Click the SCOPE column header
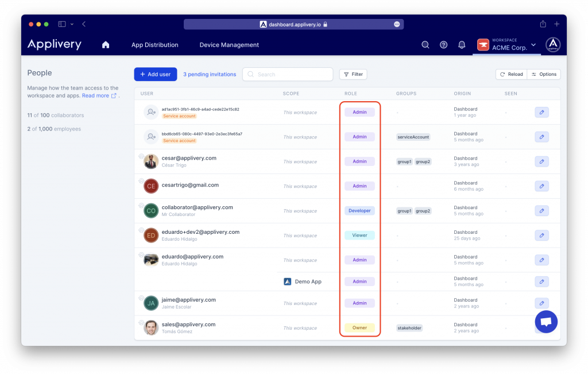588x374 pixels. [291, 94]
